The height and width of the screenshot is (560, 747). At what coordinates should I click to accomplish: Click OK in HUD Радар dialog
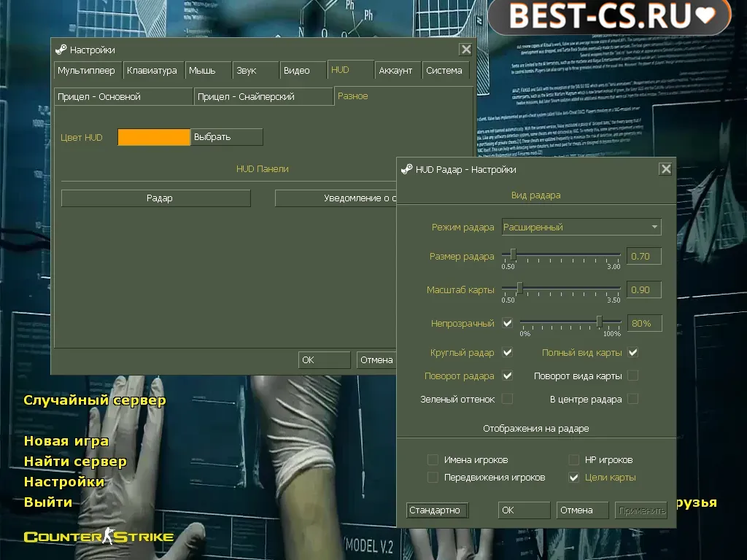click(x=524, y=510)
